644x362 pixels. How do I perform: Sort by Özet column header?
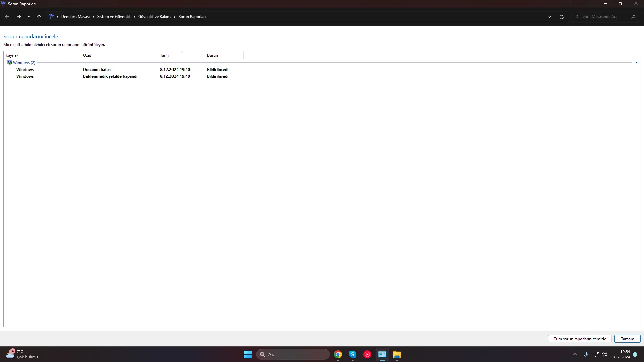click(119, 55)
